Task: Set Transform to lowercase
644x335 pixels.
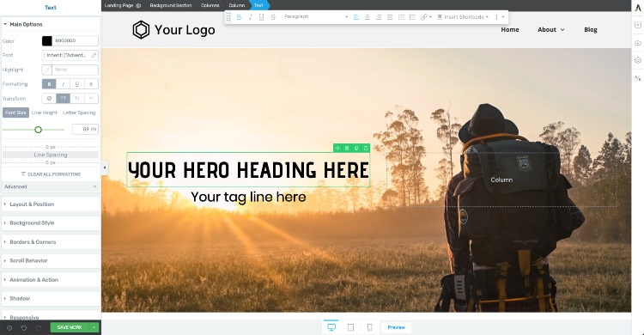Action: coord(91,98)
